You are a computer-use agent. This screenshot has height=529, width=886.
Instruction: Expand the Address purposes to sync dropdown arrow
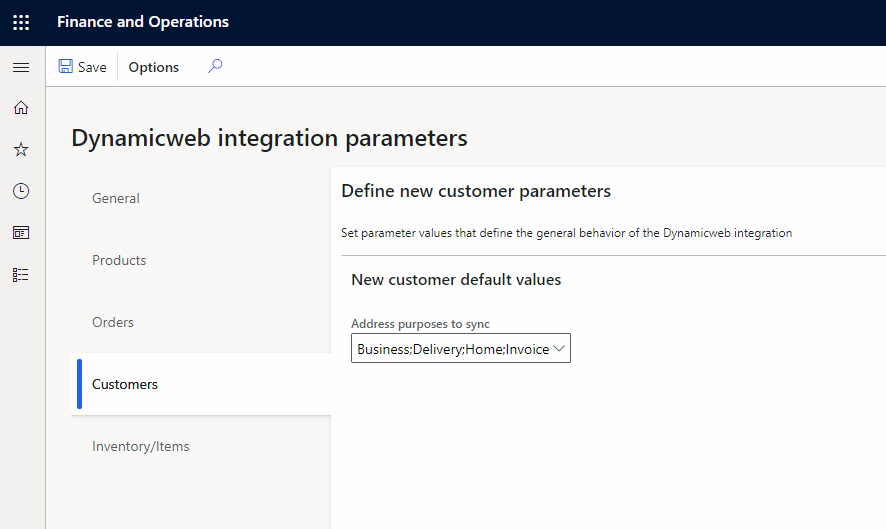(559, 348)
